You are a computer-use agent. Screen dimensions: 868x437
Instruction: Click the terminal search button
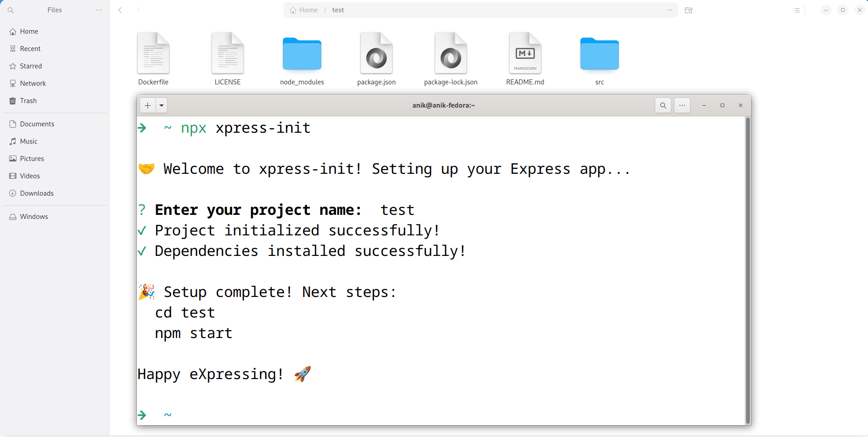tap(663, 105)
